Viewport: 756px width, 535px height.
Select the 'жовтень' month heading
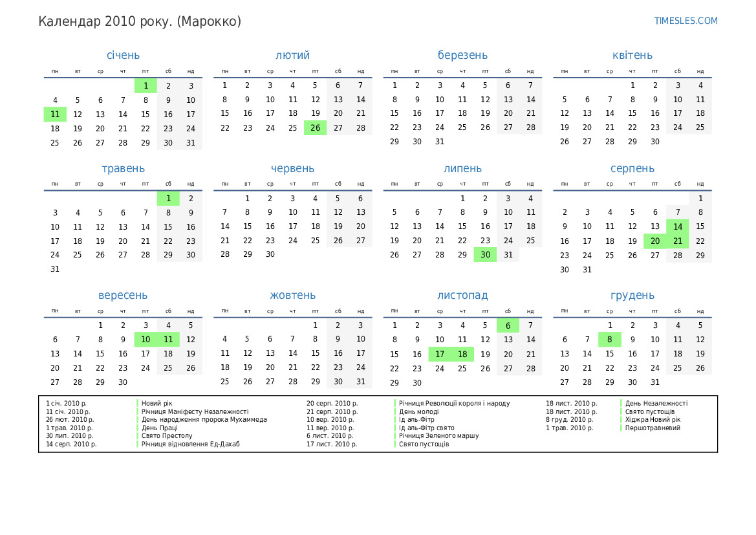tap(293, 295)
